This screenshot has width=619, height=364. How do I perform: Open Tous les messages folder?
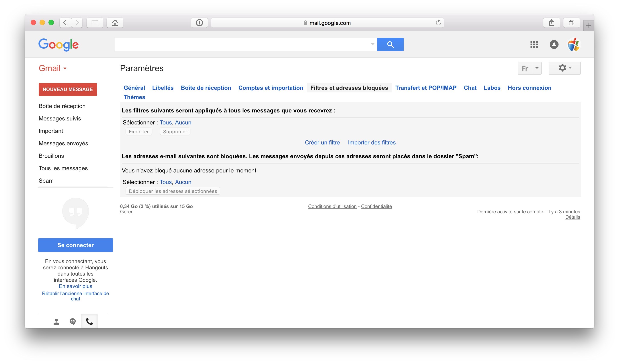(63, 168)
